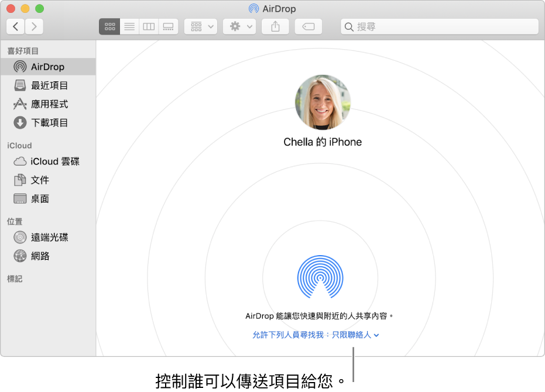Zoom the window with green button

pos(40,9)
